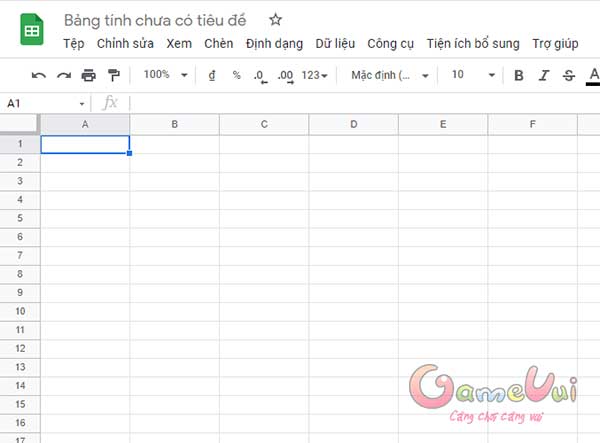Select column E header
The width and height of the screenshot is (600, 443).
443,124
